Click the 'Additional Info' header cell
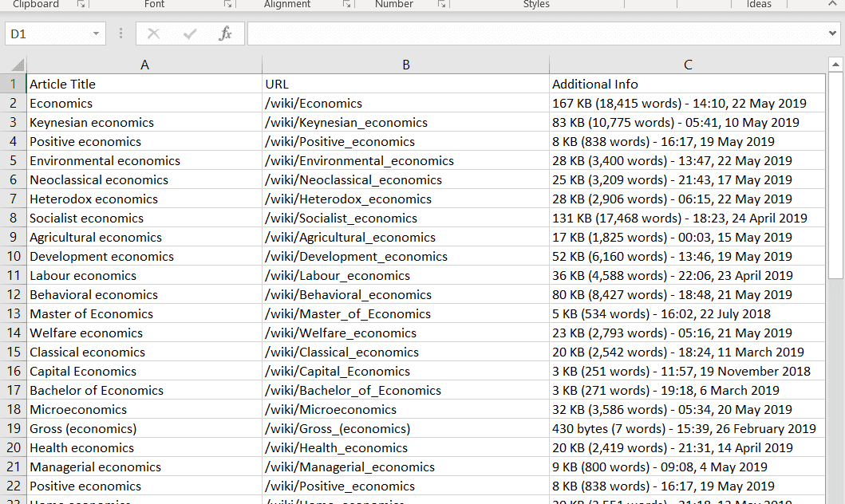 (688, 84)
